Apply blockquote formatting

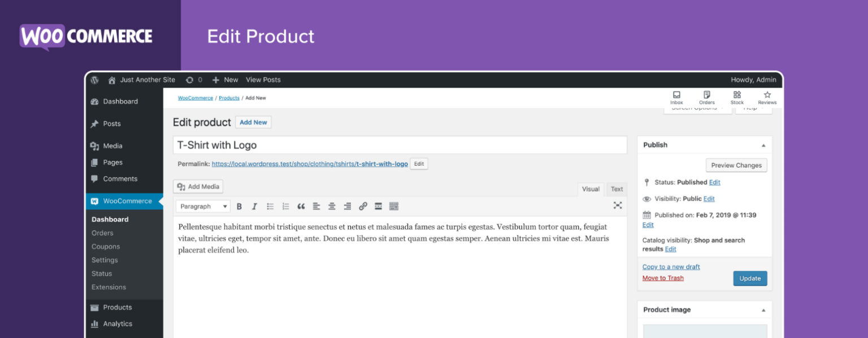(301, 206)
